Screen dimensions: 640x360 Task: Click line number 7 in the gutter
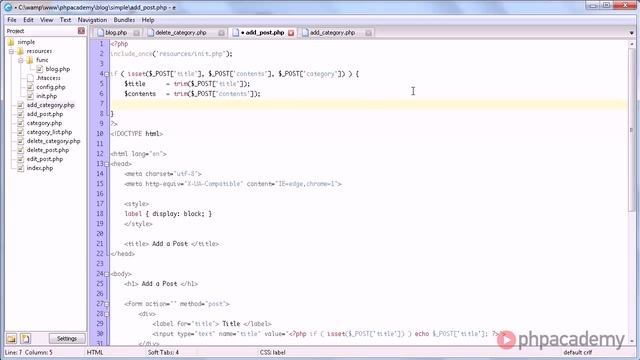click(101, 104)
